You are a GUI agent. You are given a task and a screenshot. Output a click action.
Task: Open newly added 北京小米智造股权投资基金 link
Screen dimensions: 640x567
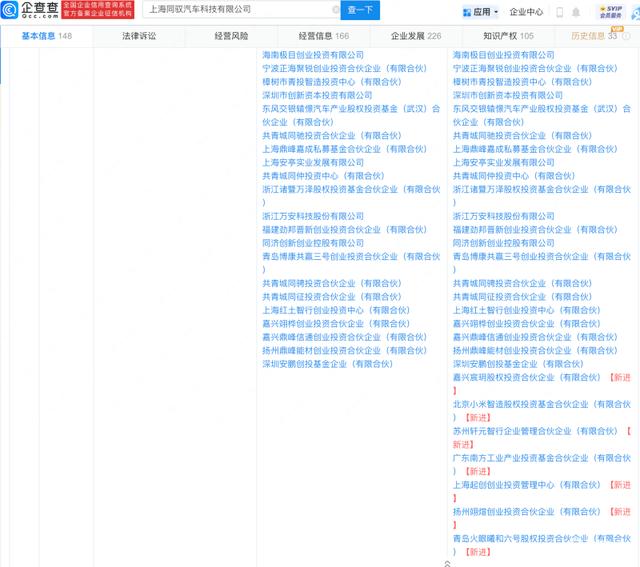coord(542,405)
